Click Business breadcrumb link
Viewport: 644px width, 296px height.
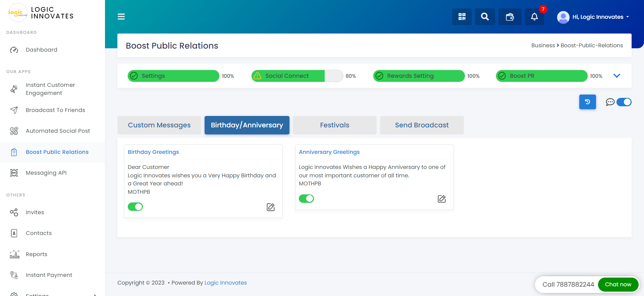click(543, 46)
